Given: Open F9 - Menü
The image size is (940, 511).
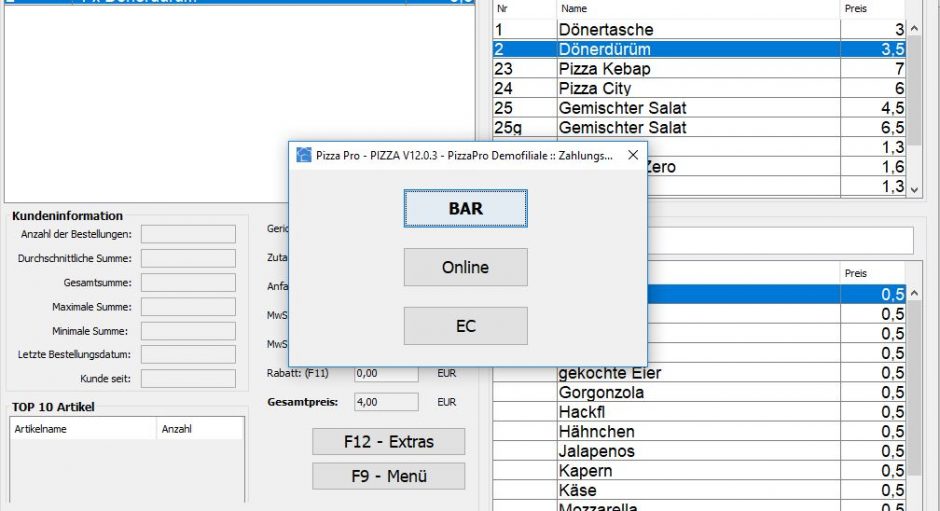Looking at the screenshot, I should [388, 476].
